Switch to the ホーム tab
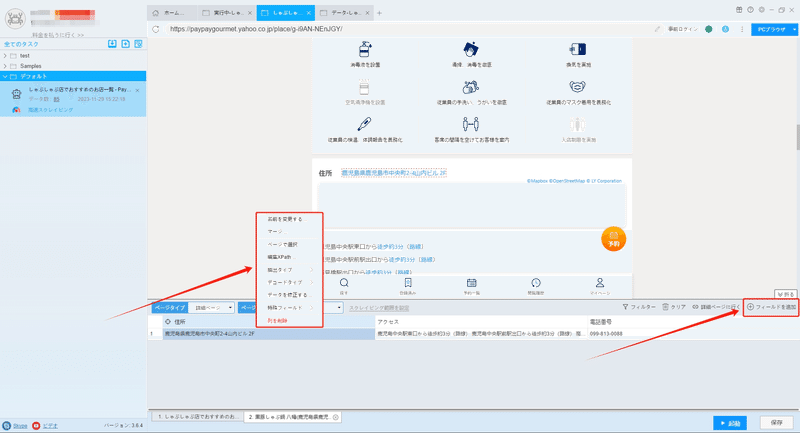This screenshot has width=800, height=433. pos(172,13)
